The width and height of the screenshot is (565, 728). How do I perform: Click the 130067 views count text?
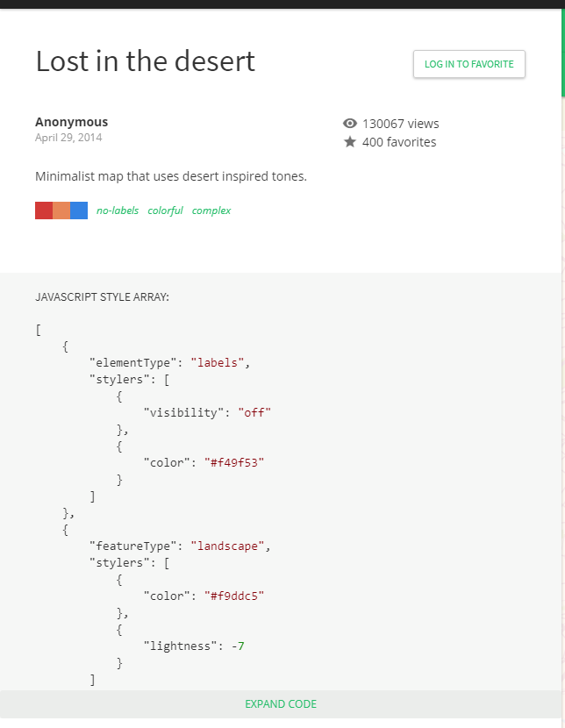tap(400, 124)
